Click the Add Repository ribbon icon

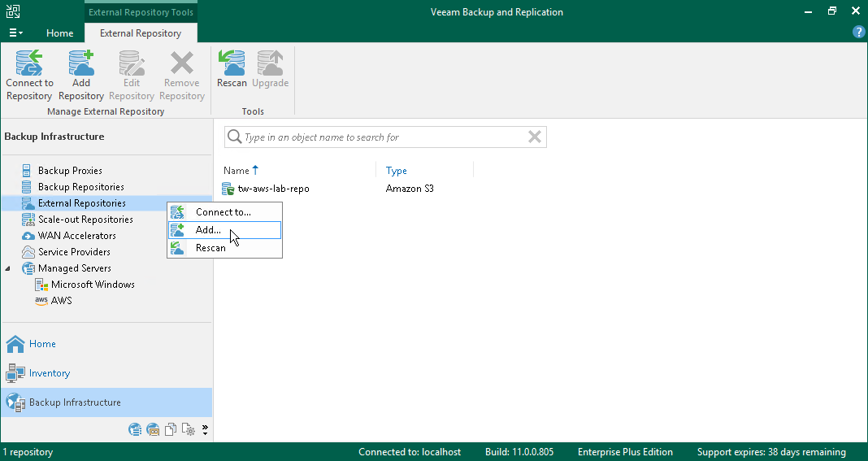(81, 63)
